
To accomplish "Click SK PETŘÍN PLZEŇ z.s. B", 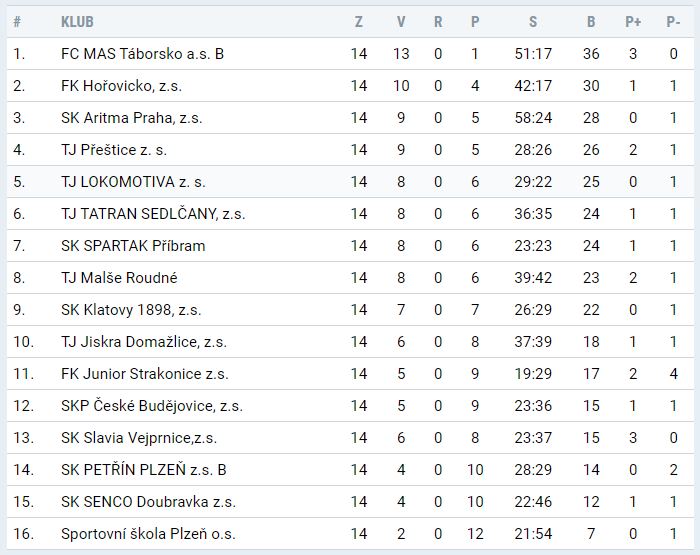I will (144, 470).
